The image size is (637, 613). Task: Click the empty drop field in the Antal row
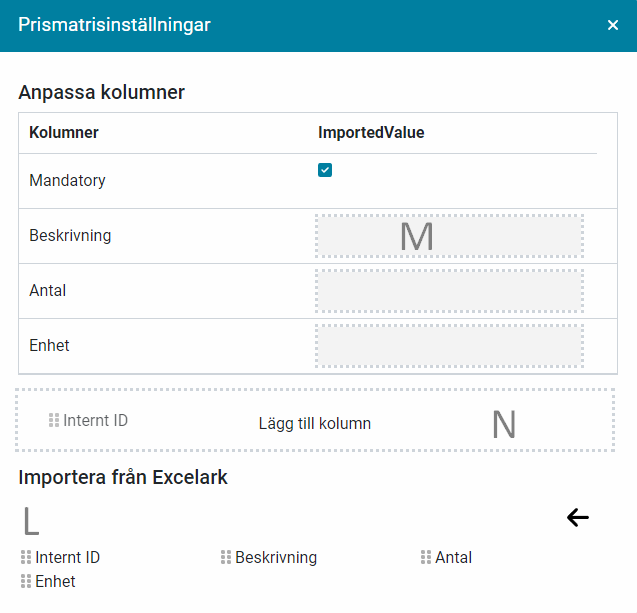click(449, 291)
